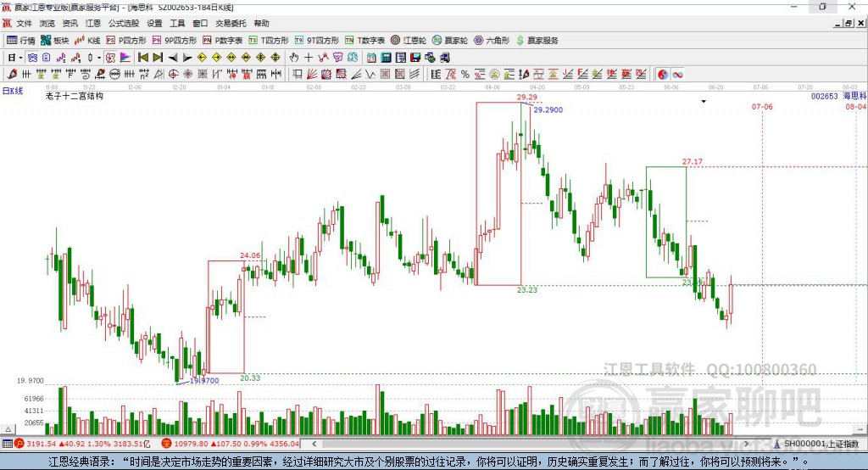Click the 板块 toolbar button
This screenshot has height=470, width=868.
coord(54,41)
